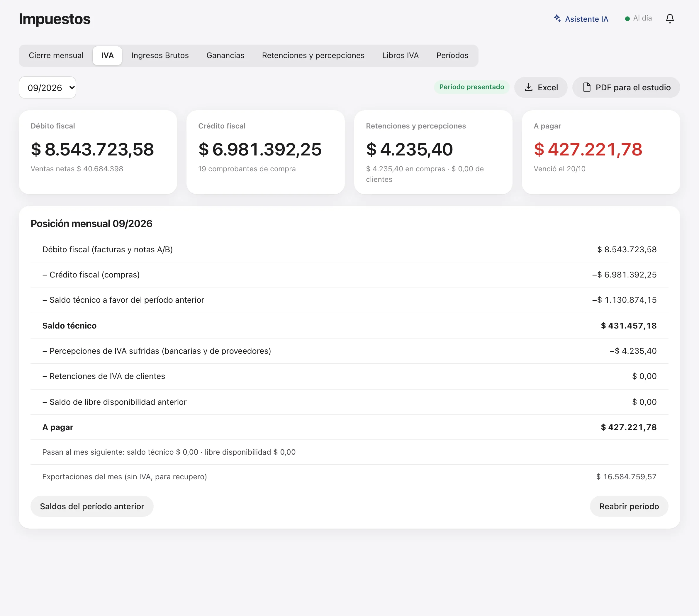The height and width of the screenshot is (616, 699).
Task: Click 'Pasan al mes siguiente' note
Action: click(x=169, y=452)
